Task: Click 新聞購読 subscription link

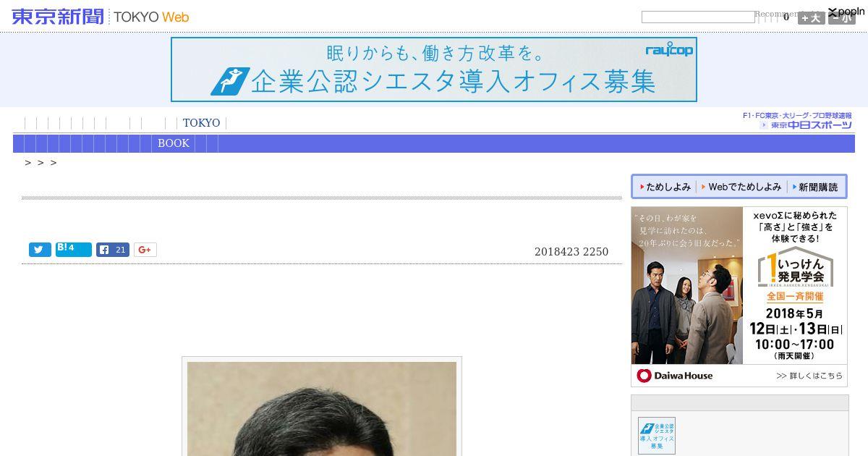Action: click(x=815, y=187)
